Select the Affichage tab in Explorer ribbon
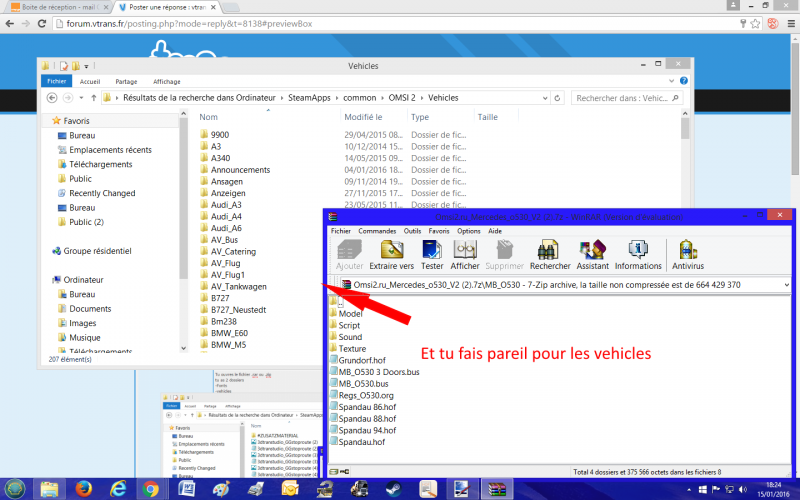This screenshot has height=500, width=800. [167, 81]
